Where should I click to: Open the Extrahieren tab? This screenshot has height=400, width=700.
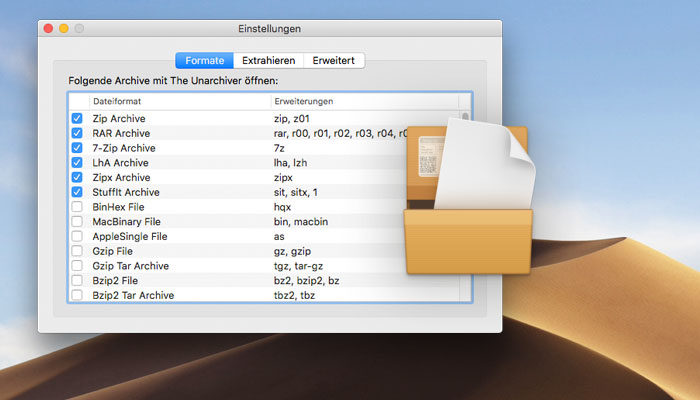click(268, 60)
